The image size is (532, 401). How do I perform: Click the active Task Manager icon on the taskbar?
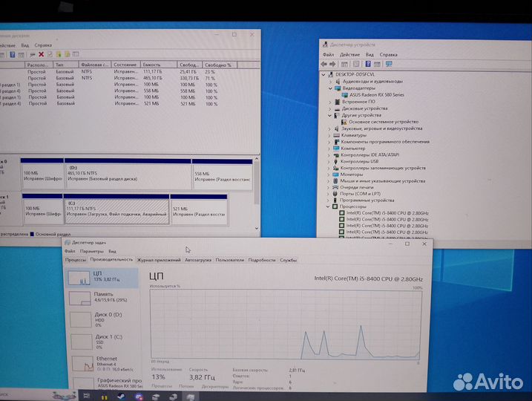pos(191,397)
